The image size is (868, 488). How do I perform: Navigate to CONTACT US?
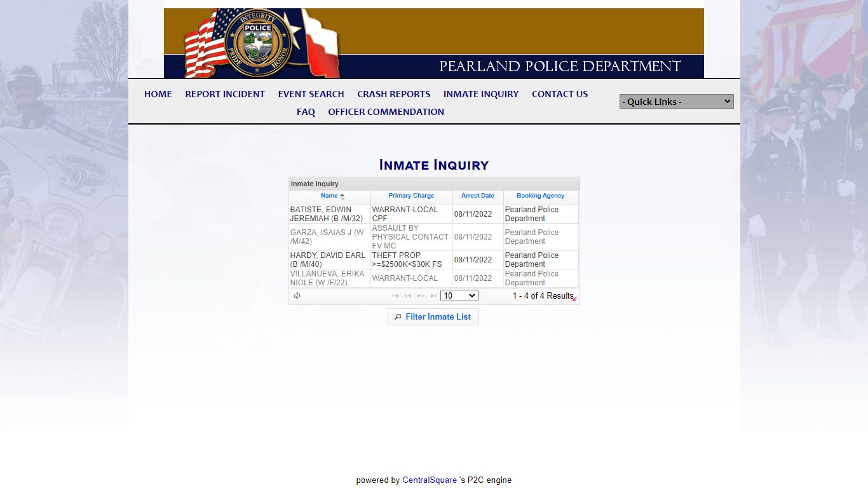pyautogui.click(x=560, y=94)
